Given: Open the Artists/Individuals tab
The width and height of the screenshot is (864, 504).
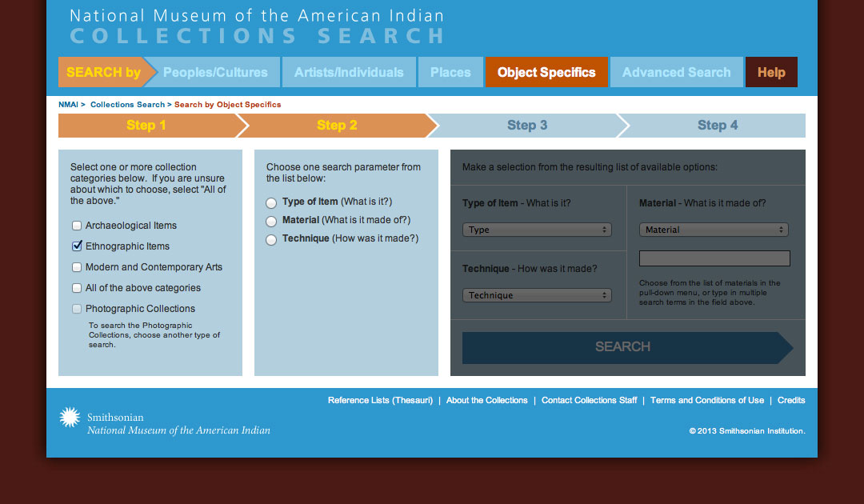Looking at the screenshot, I should coord(349,72).
